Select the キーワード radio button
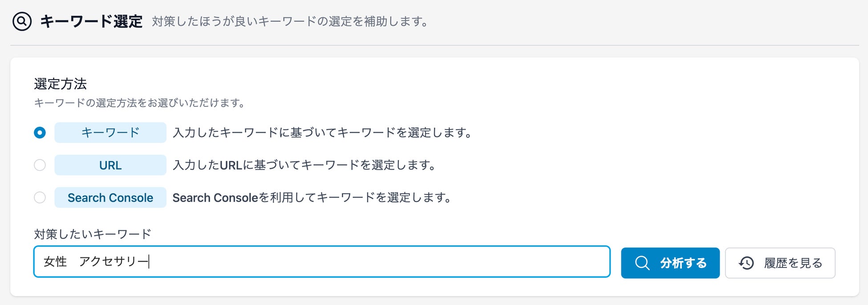Viewport: 868px width, 305px height. point(40,133)
